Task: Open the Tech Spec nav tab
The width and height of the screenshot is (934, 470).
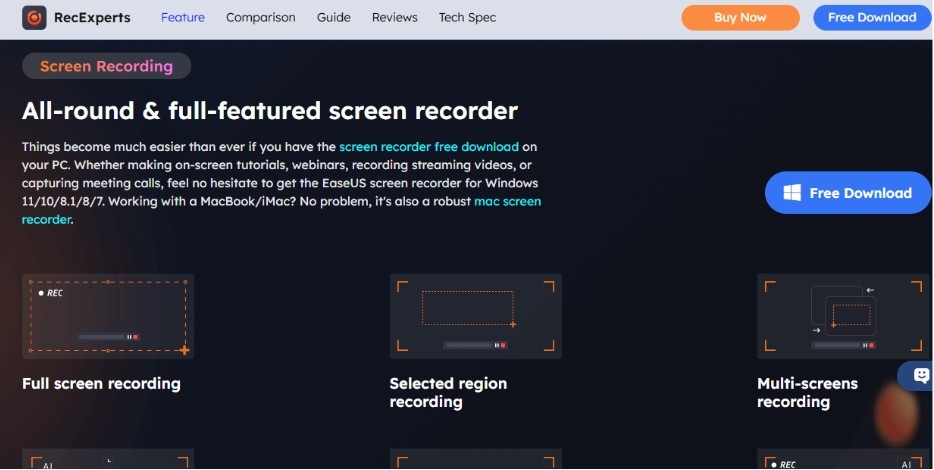Action: click(467, 18)
